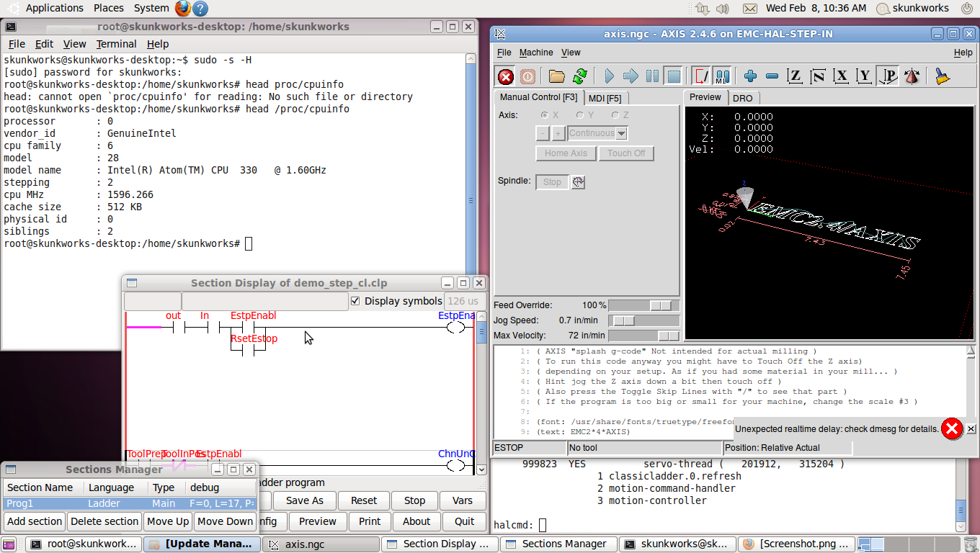Toggle optional pause M1 icon
This screenshot has height=553, width=980.
(x=722, y=76)
